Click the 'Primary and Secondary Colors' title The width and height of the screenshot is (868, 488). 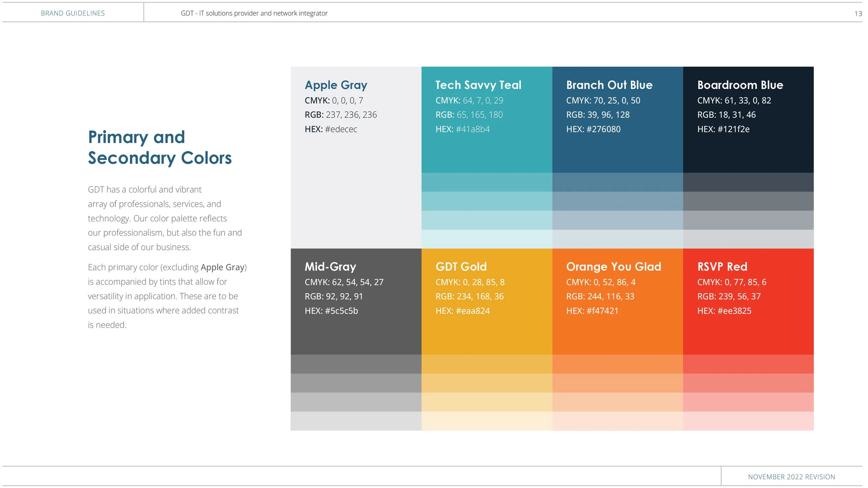(160, 148)
